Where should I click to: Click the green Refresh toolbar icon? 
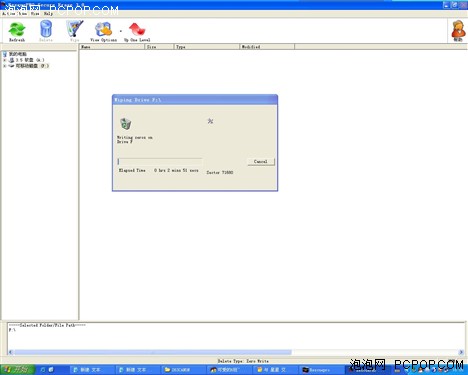17,30
